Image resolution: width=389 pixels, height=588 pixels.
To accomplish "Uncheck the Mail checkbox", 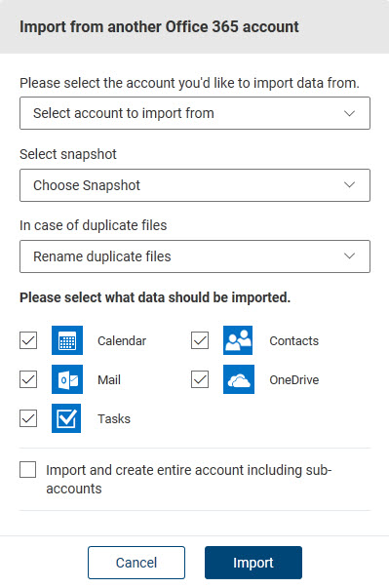I will (28, 379).
